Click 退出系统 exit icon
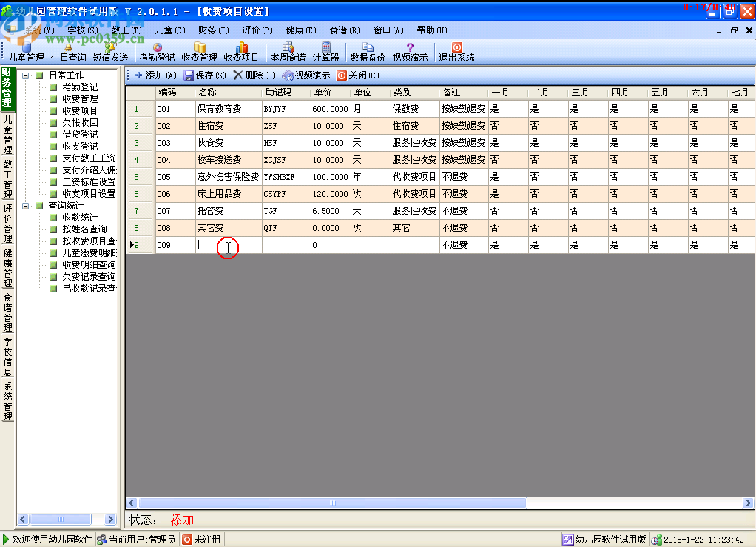The width and height of the screenshot is (756, 547). [x=456, y=52]
